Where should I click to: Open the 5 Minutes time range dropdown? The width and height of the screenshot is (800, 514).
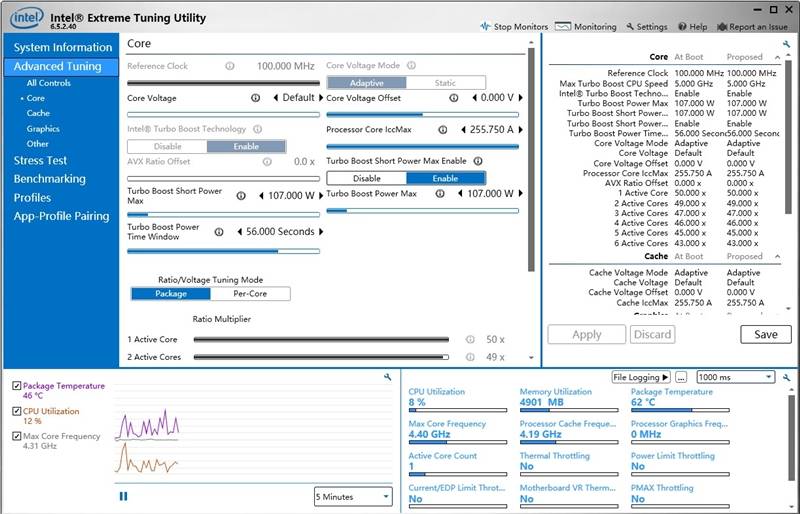pyautogui.click(x=352, y=496)
